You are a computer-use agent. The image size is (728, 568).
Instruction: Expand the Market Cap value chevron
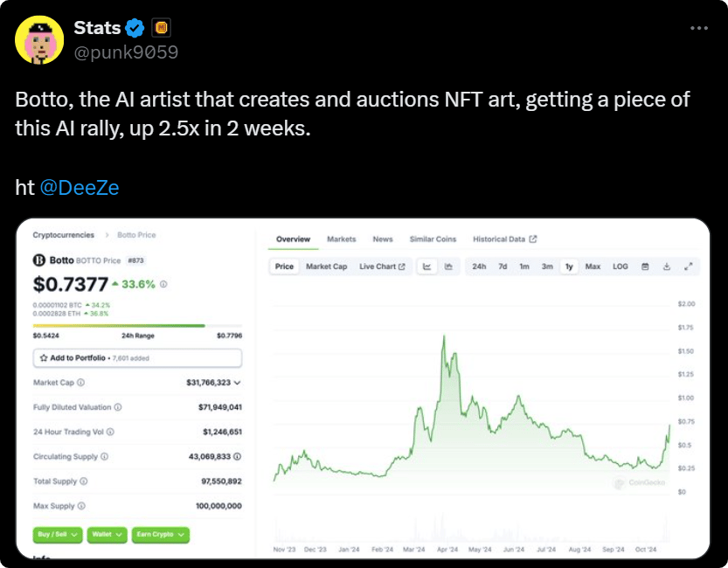pyautogui.click(x=238, y=383)
